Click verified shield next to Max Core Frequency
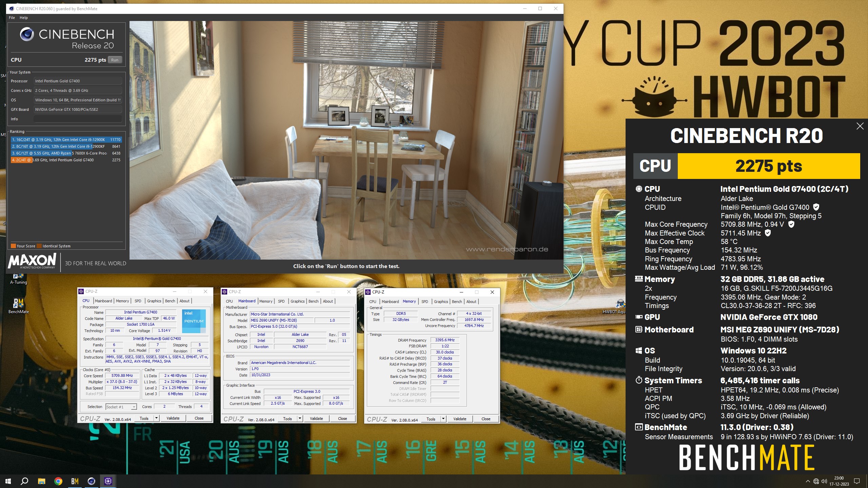 point(791,224)
